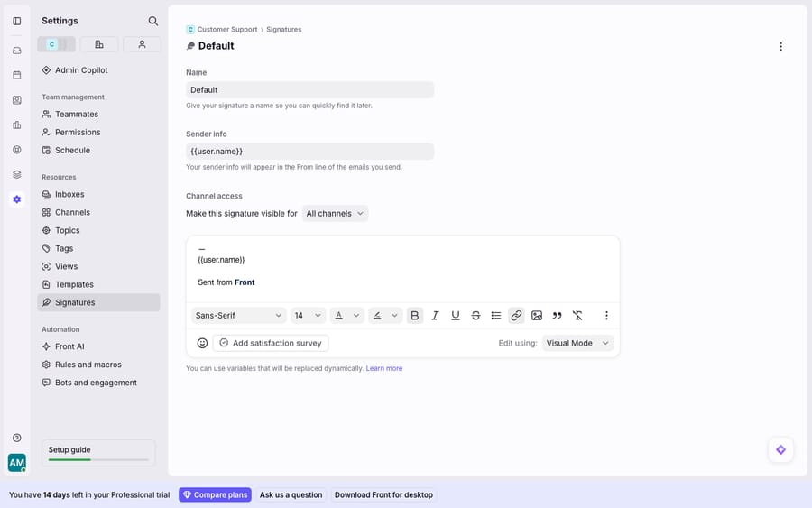Open the Analytics chart icon in left rail
The width and height of the screenshot is (812, 508).
[16, 125]
